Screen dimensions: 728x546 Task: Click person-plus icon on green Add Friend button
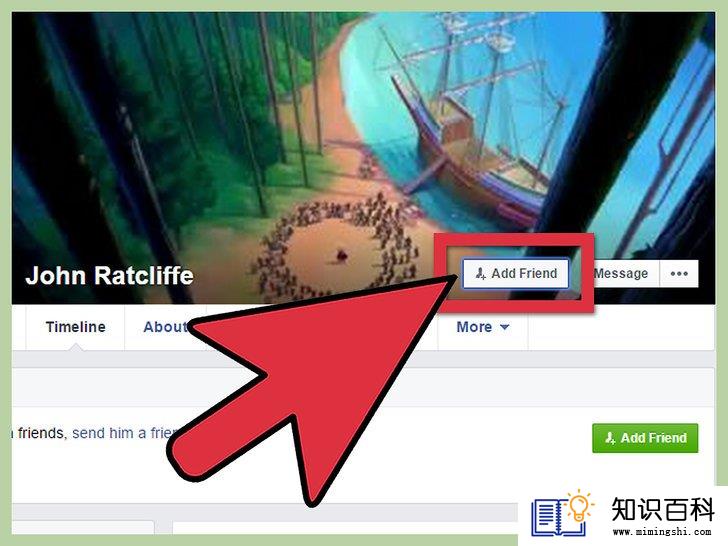coord(610,438)
